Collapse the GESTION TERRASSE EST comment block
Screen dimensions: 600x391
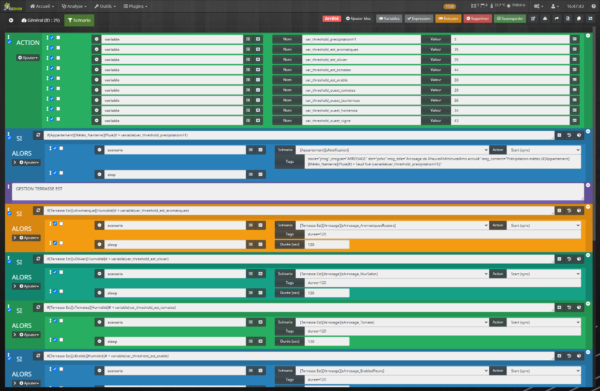click(x=588, y=185)
